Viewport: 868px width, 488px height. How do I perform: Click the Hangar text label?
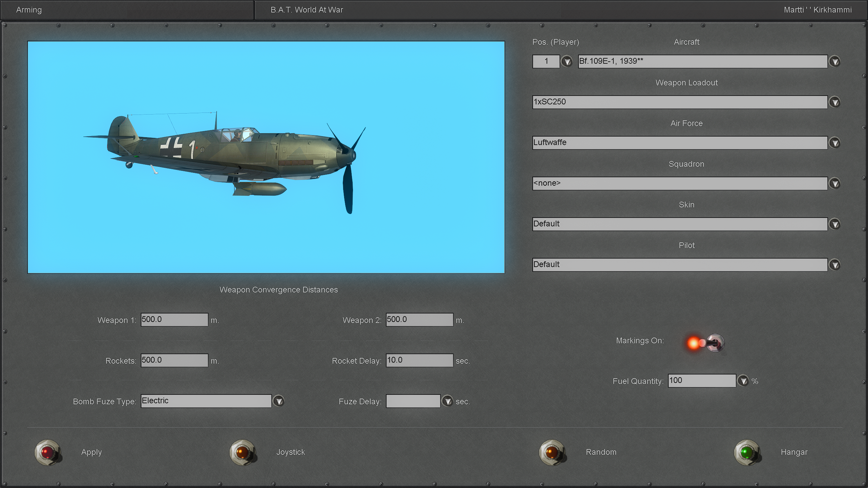point(794,452)
